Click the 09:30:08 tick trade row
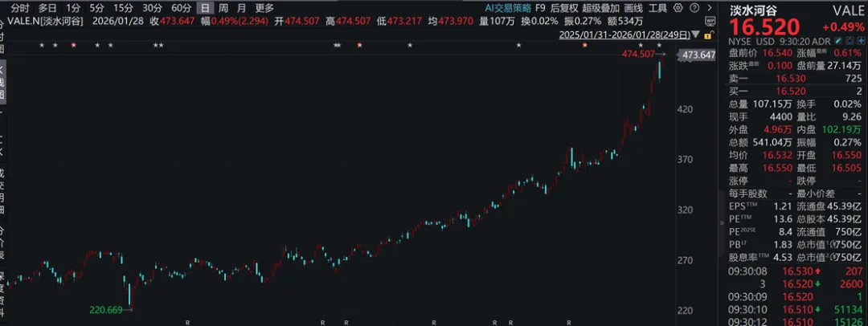This screenshot has width=868, height=326. 796,271
